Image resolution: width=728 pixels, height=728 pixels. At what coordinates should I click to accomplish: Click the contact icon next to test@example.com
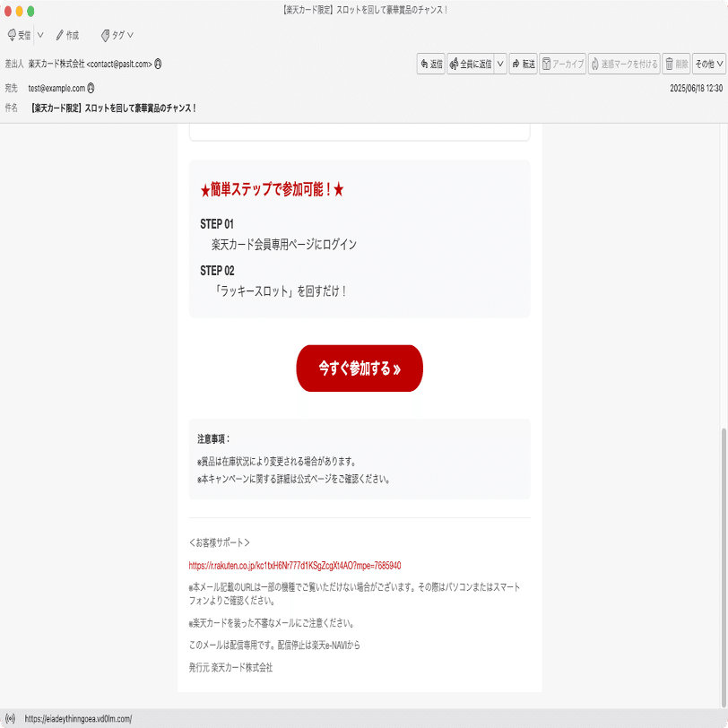coord(91,88)
